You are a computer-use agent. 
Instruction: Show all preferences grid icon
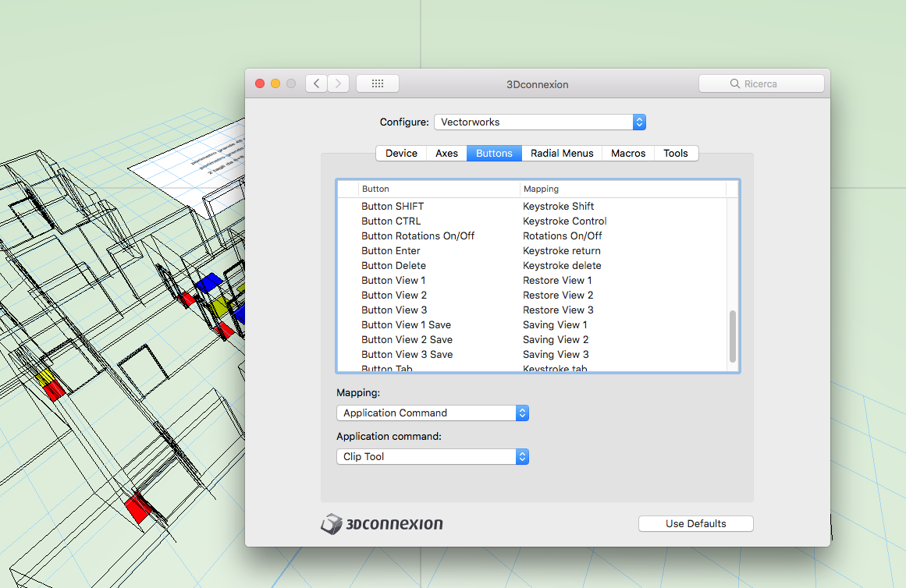[378, 83]
